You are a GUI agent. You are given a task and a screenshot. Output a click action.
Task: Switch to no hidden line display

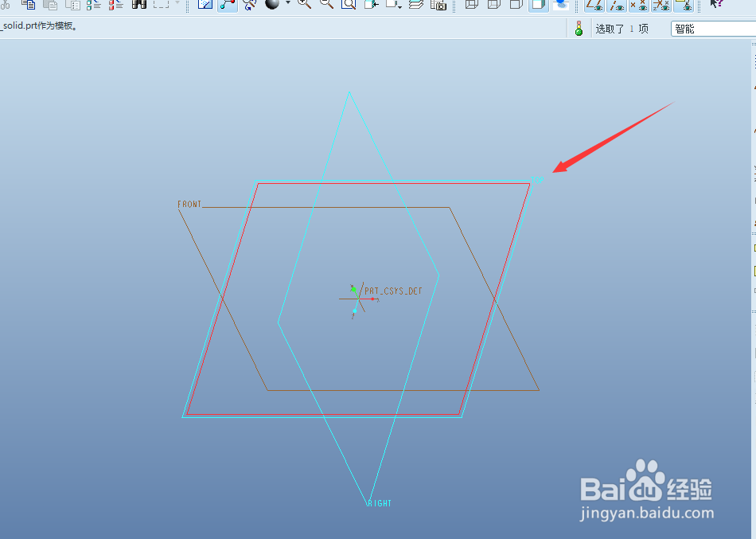click(x=516, y=4)
